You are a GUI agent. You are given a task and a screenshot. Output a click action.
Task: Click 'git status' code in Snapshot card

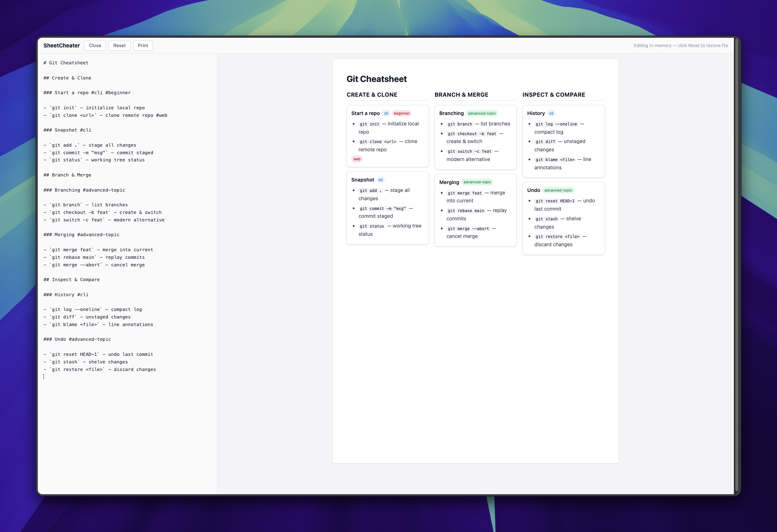(372, 226)
